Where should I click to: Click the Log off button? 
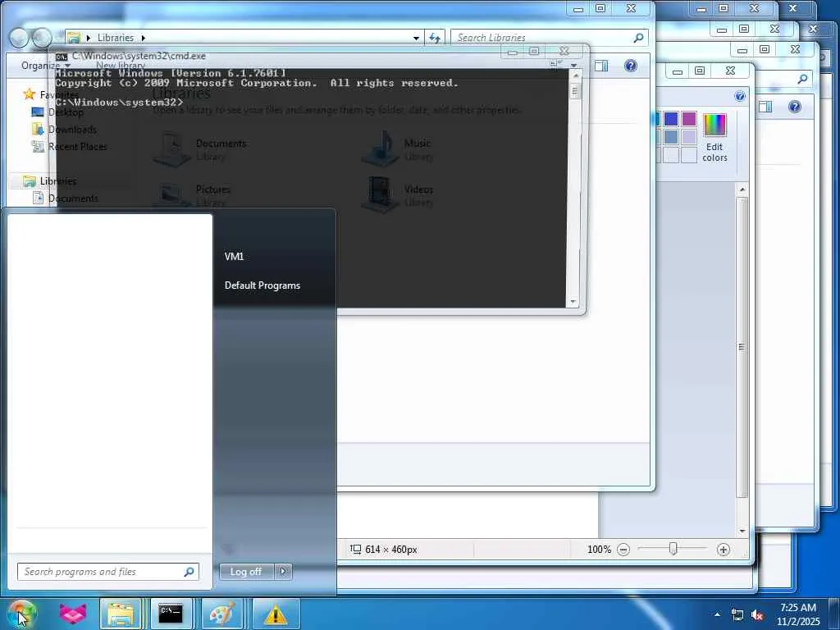click(246, 572)
